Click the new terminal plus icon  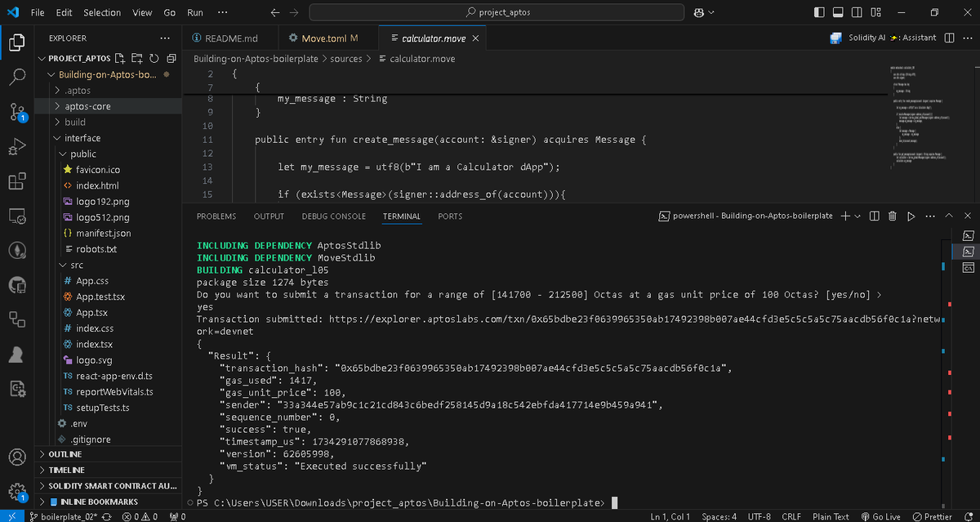(x=846, y=216)
